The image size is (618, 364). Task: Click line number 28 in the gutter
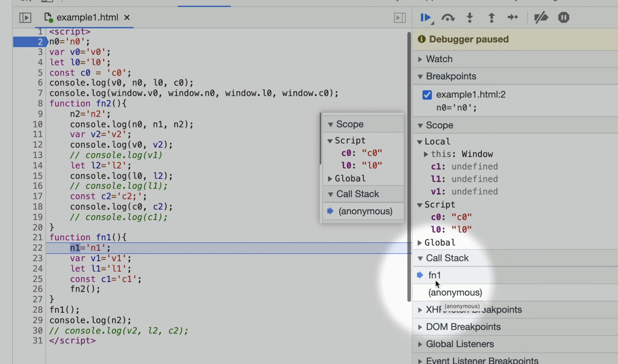pyautogui.click(x=37, y=310)
